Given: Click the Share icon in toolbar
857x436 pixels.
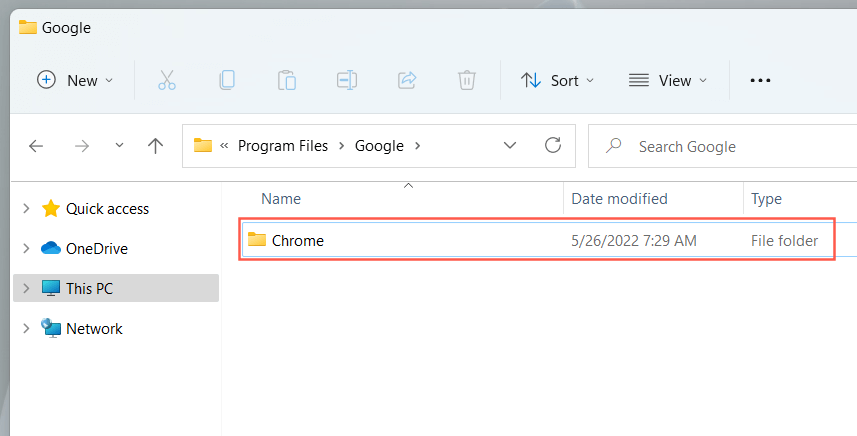Looking at the screenshot, I should click(x=407, y=81).
